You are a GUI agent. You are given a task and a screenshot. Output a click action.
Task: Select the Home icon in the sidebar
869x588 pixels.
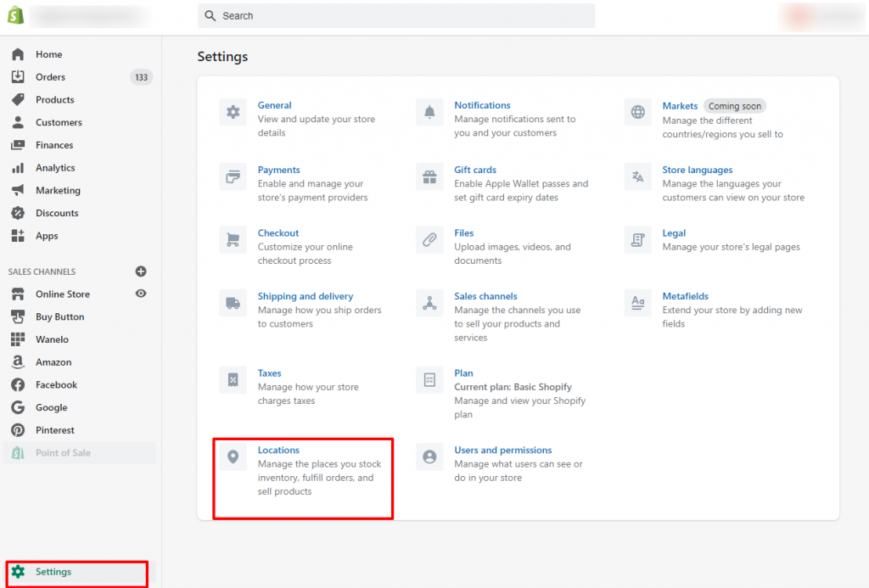(x=19, y=53)
